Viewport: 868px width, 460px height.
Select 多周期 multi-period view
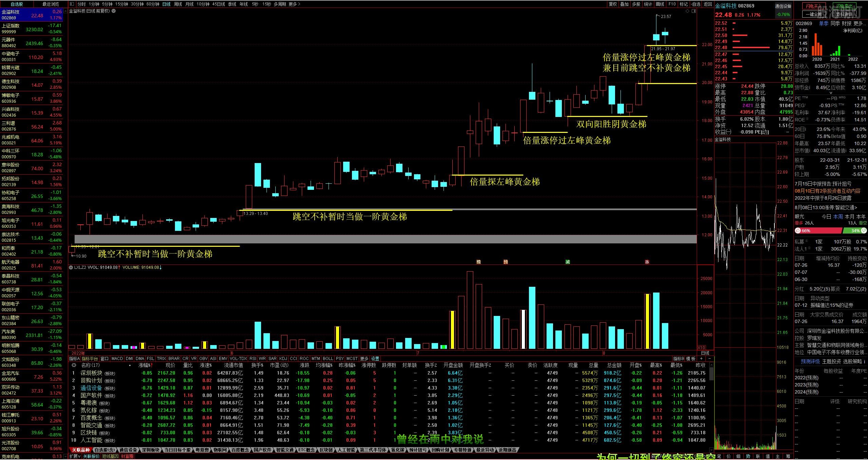tap(280, 4)
